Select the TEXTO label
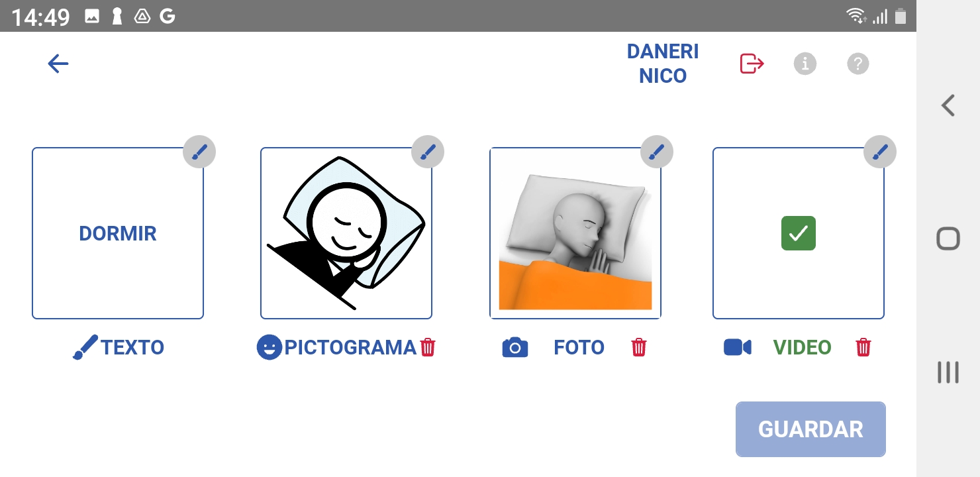 [x=132, y=347]
